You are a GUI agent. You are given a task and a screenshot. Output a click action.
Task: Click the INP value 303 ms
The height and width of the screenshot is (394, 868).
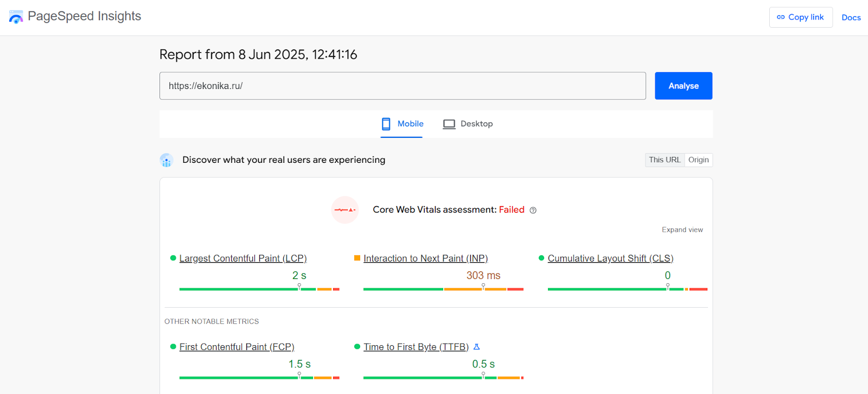coord(483,276)
